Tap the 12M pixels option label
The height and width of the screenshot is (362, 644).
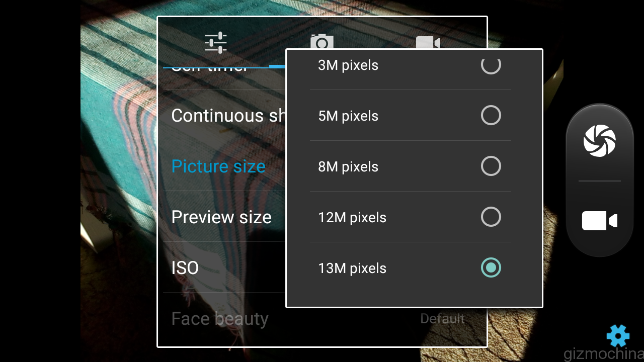pos(352,218)
